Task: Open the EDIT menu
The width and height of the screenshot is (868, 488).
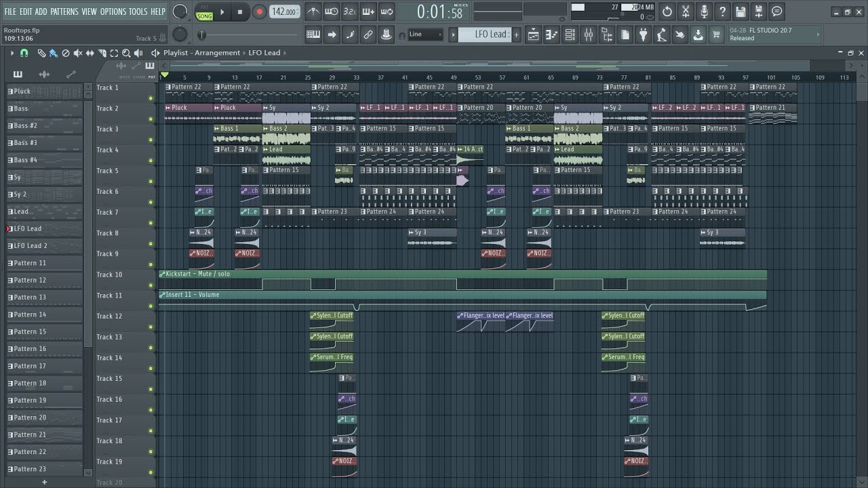Action: pos(26,12)
